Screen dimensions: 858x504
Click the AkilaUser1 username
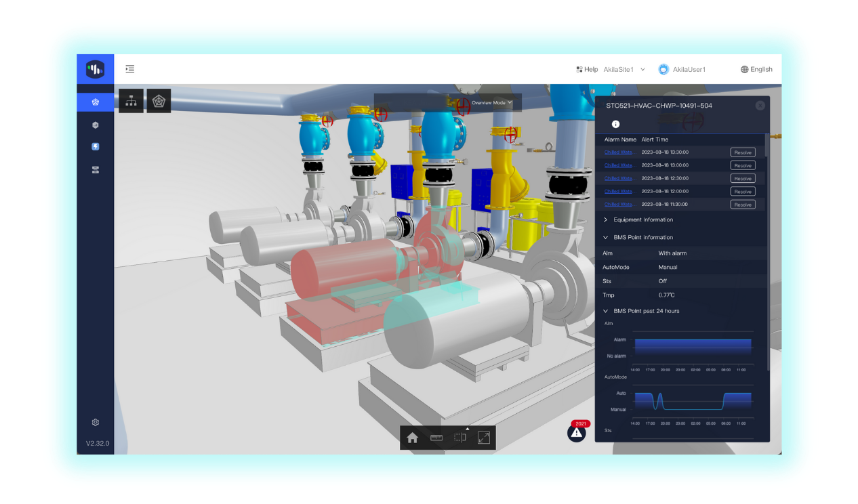tap(689, 69)
